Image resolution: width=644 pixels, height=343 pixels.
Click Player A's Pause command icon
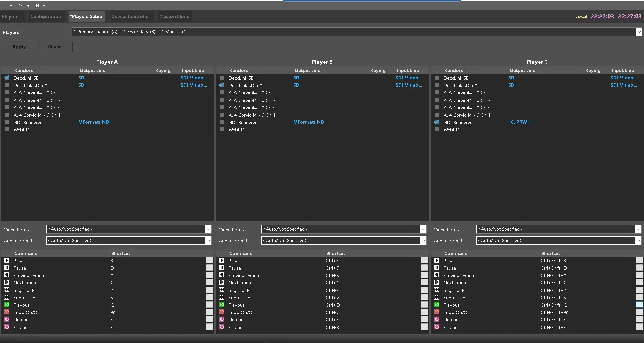(x=7, y=268)
